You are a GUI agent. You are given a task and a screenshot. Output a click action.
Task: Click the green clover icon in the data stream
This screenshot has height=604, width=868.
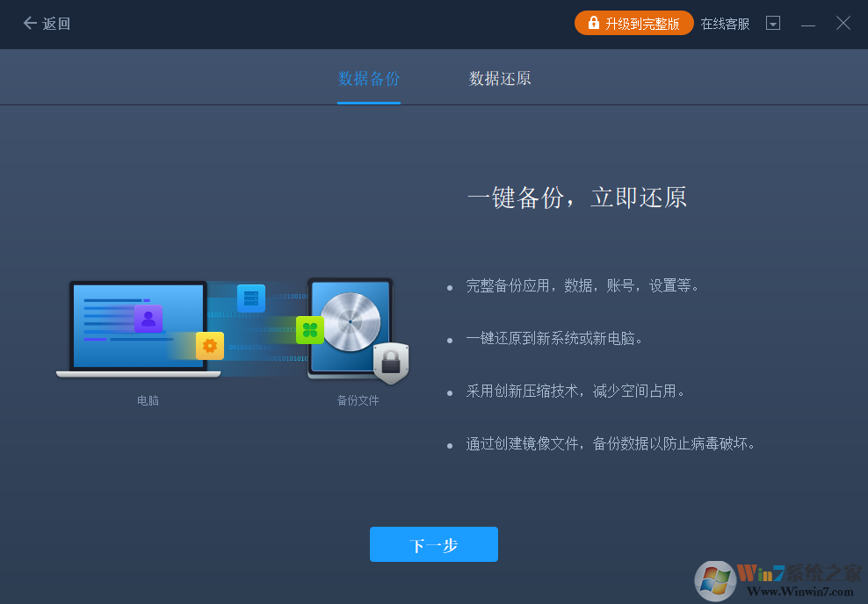pos(309,328)
